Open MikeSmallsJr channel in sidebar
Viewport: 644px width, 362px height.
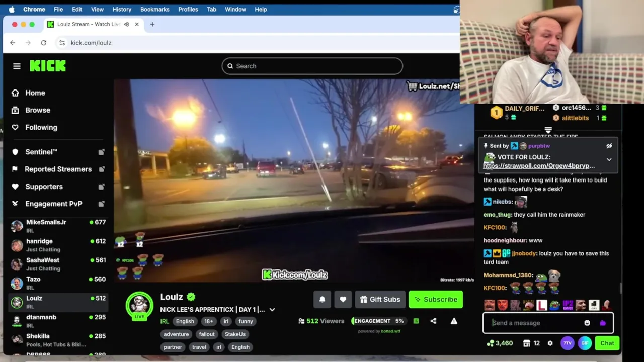58,226
